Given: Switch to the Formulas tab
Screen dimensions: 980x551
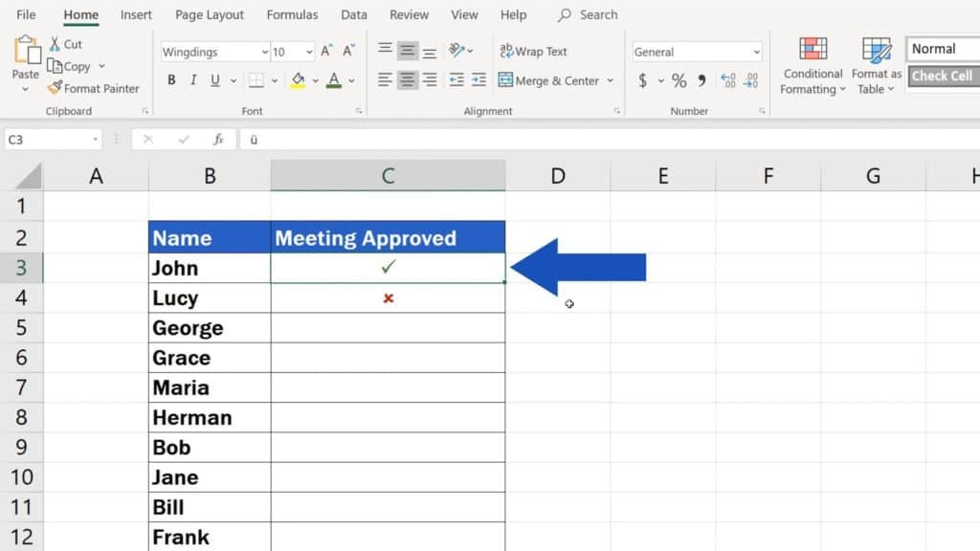Looking at the screenshot, I should coord(292,14).
